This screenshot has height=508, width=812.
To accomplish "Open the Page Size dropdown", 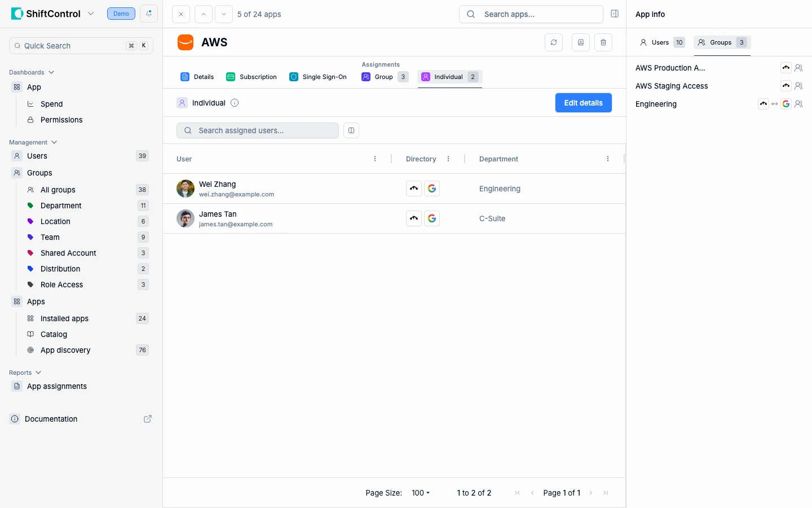I will (x=420, y=493).
